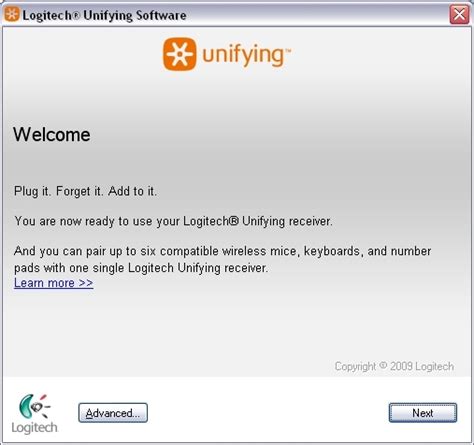The image size is (474, 445).
Task: Click the ® symbol in the window title
Action: click(x=76, y=16)
